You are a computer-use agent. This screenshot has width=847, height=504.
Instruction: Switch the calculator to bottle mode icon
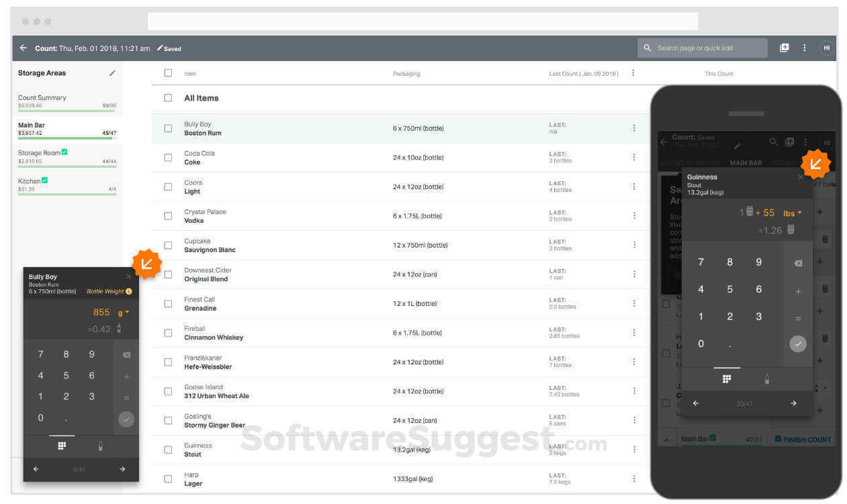point(99,446)
